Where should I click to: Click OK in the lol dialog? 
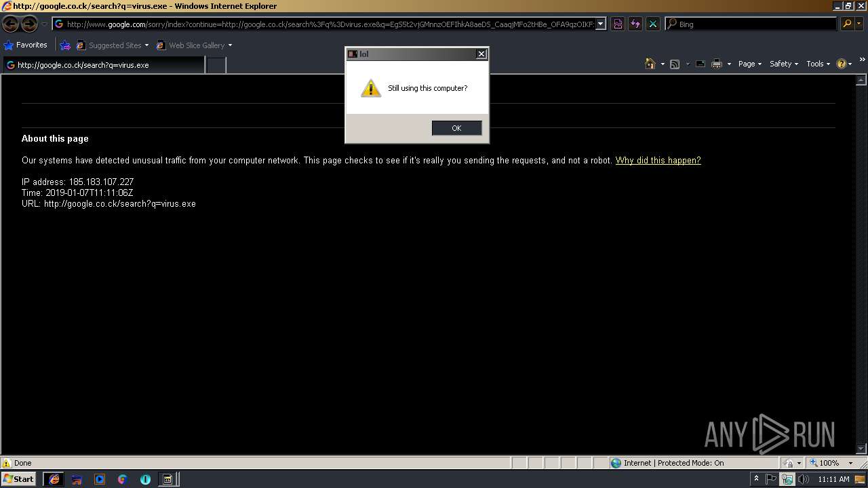456,128
